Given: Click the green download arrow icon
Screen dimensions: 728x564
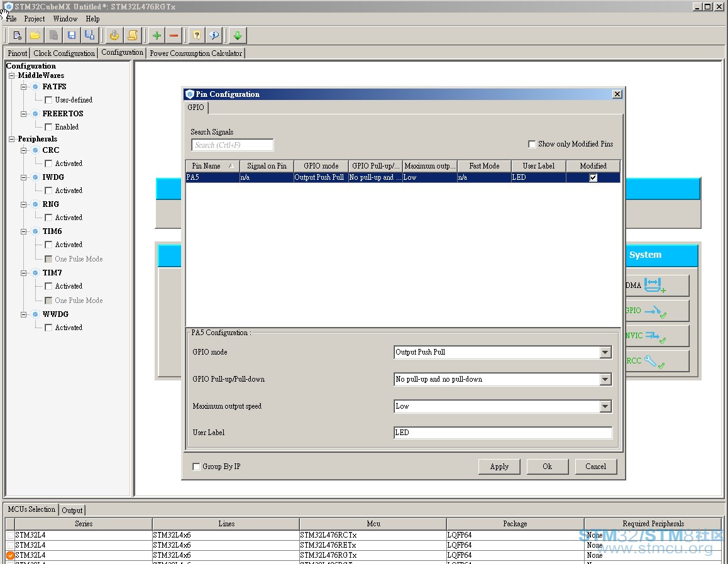Looking at the screenshot, I should point(238,35).
